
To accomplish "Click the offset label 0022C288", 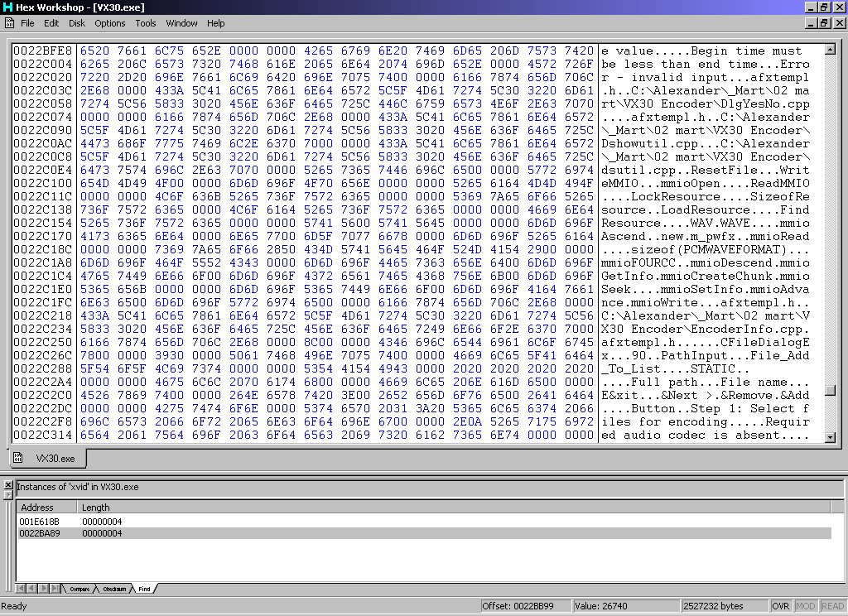I will (43, 368).
